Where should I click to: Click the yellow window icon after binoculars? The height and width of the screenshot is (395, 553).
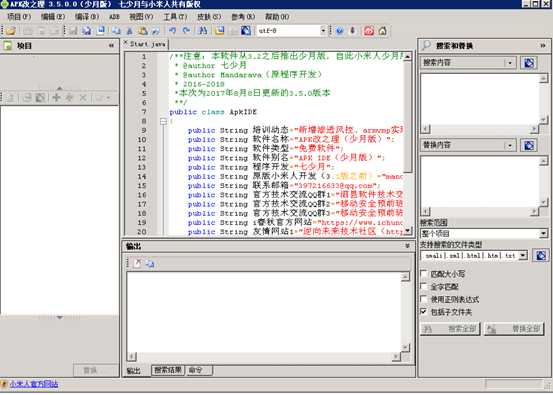(220, 31)
